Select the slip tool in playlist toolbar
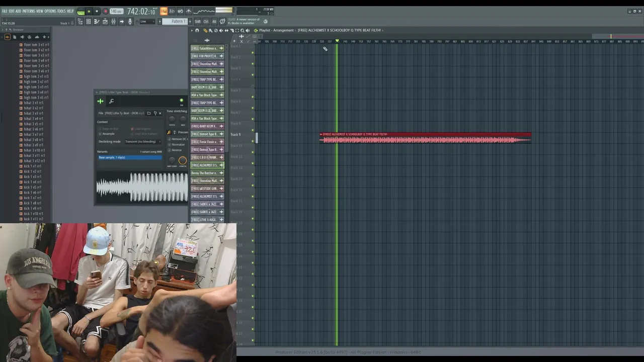This screenshot has height=362, width=644. (226, 30)
